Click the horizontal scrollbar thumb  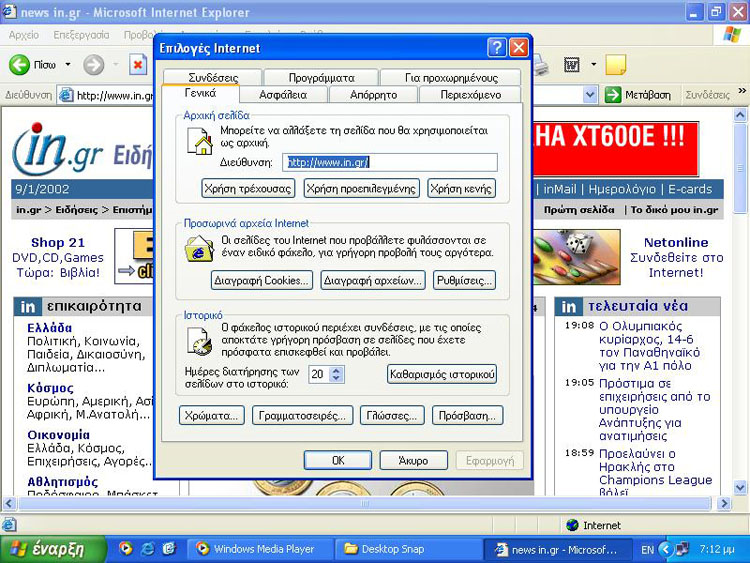pos(364,503)
